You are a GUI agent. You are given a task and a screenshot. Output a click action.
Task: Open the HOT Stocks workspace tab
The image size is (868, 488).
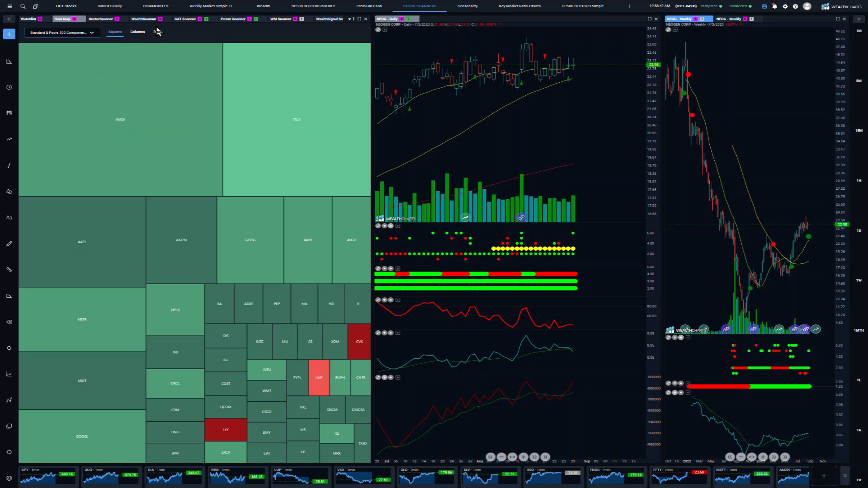coord(66,6)
